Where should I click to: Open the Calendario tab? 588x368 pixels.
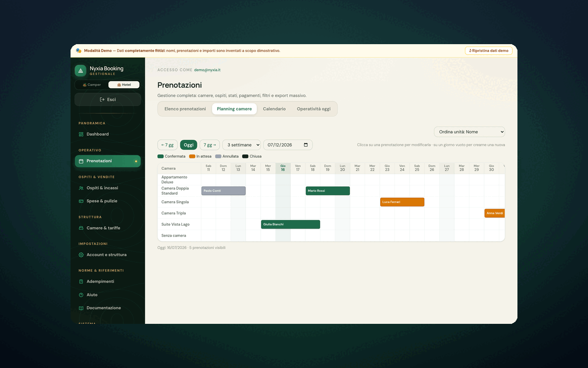pos(274,109)
